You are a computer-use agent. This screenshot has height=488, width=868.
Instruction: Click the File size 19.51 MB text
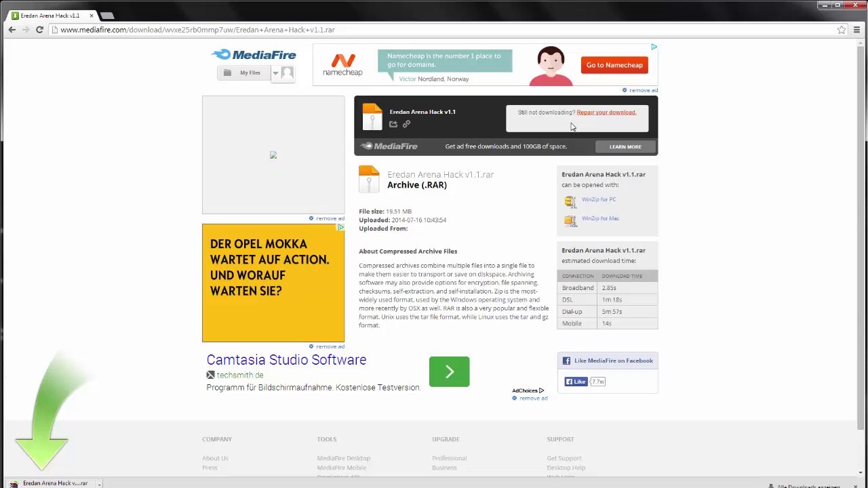click(x=385, y=211)
